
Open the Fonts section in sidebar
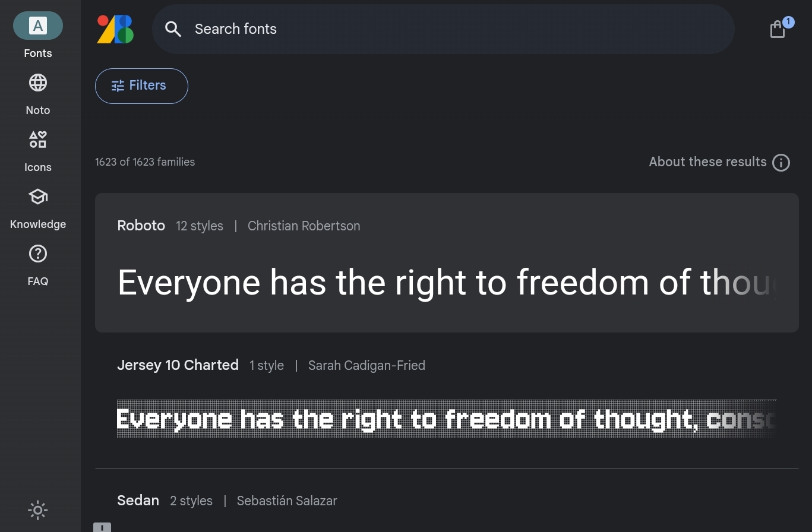pos(38,27)
